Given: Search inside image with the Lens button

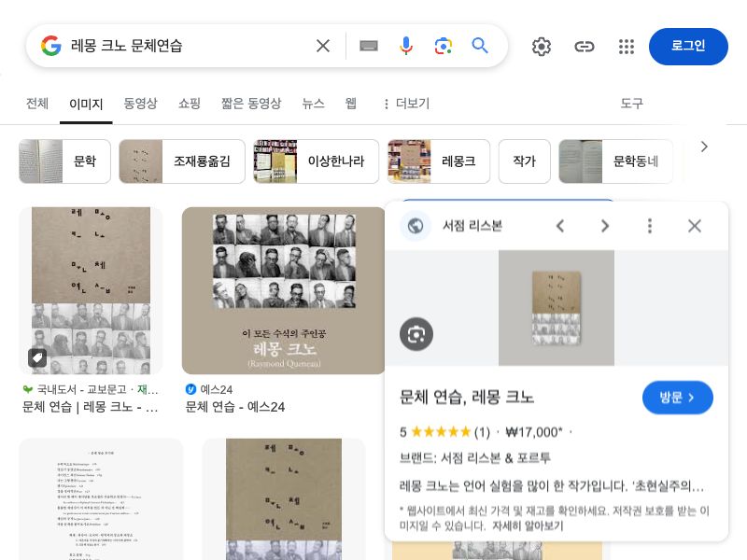Looking at the screenshot, I should pyautogui.click(x=416, y=334).
